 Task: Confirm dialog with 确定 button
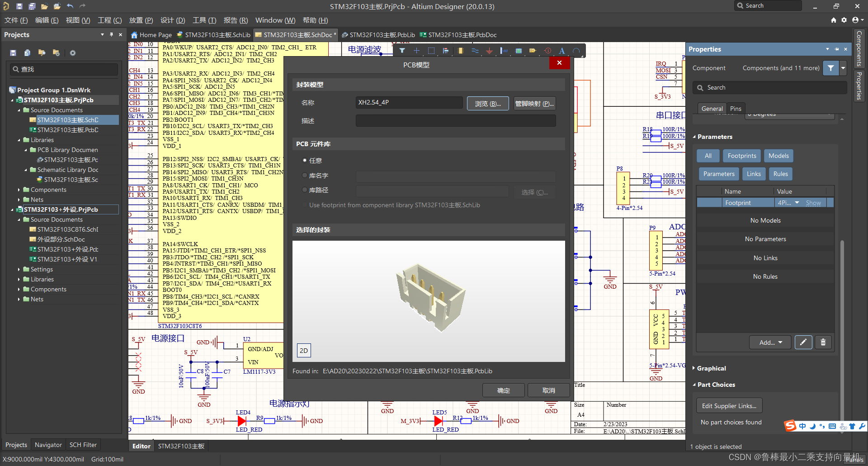coord(504,390)
